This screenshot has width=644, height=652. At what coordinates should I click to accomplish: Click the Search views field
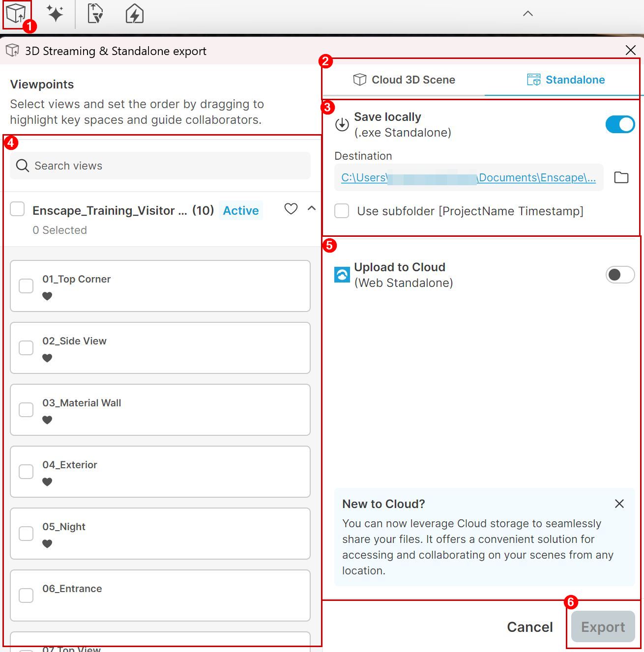(160, 166)
